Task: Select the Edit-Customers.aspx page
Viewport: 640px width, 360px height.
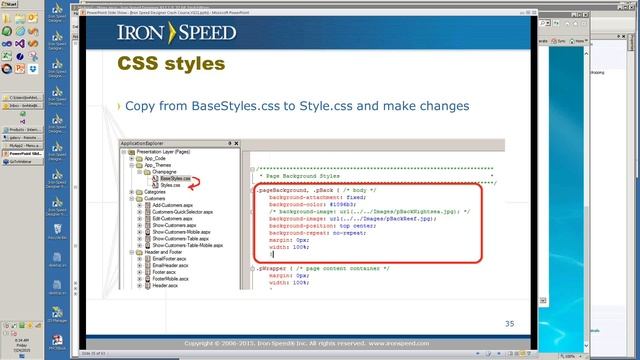Action: pos(172,219)
